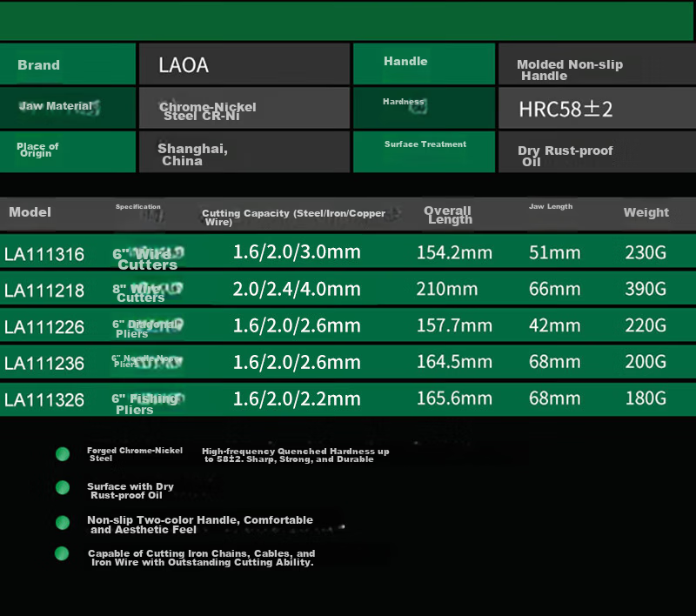Click the LA111226 model number
696x616 pixels.
pos(44,327)
